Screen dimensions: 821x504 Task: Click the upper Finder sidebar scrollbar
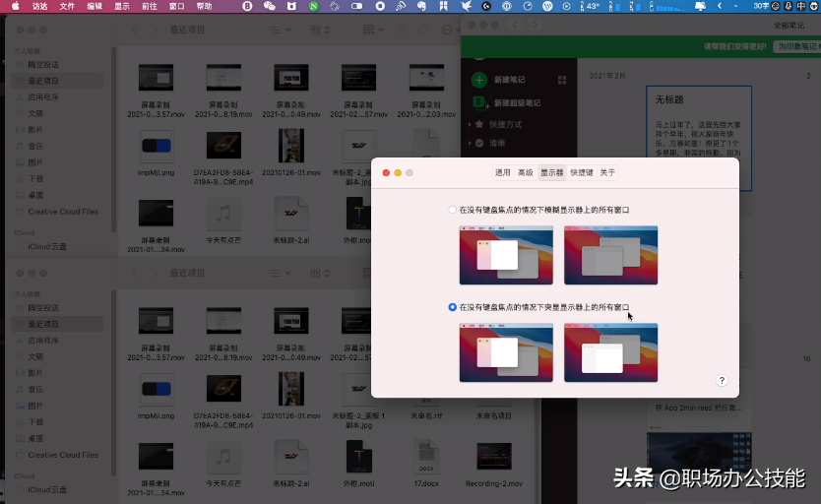click(x=113, y=139)
